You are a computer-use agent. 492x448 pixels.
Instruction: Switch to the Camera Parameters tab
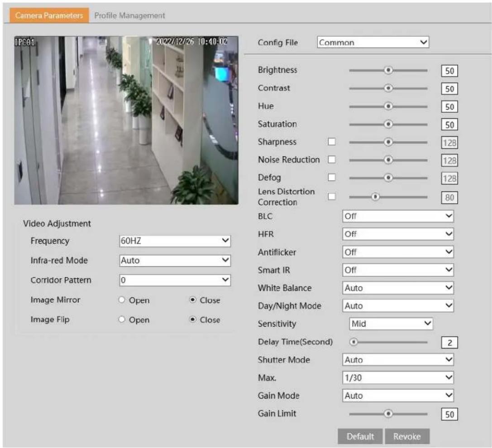pos(49,15)
